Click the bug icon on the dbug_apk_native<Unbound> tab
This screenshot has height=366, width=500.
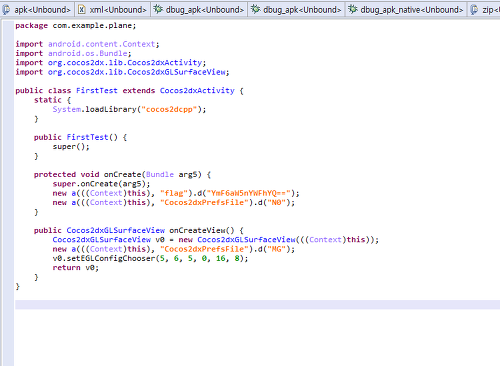click(x=353, y=9)
